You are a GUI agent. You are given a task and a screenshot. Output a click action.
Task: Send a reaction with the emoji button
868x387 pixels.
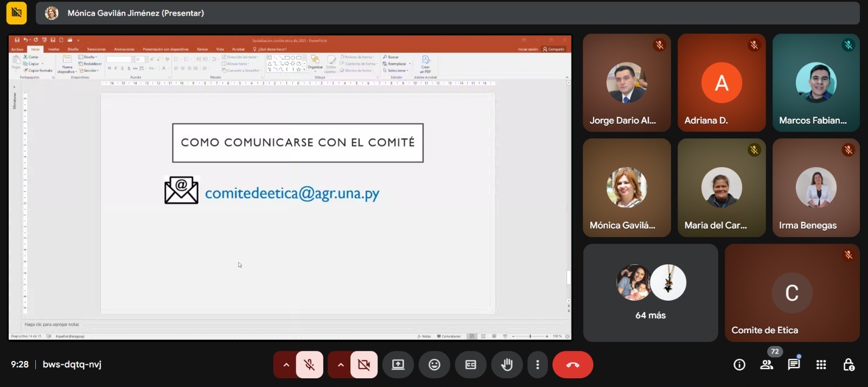pos(434,365)
